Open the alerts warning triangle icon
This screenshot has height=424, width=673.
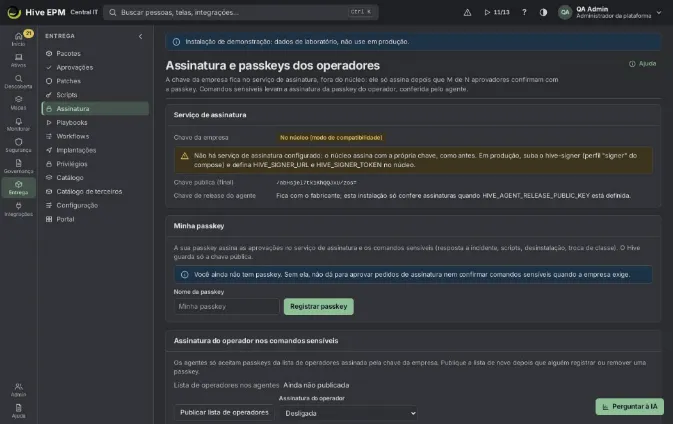coord(467,12)
